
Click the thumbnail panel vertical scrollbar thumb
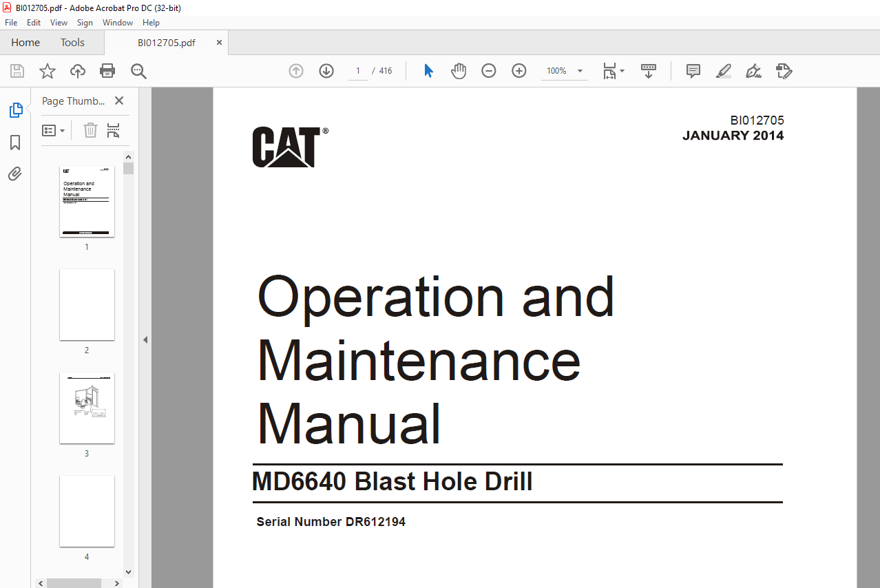point(128,168)
